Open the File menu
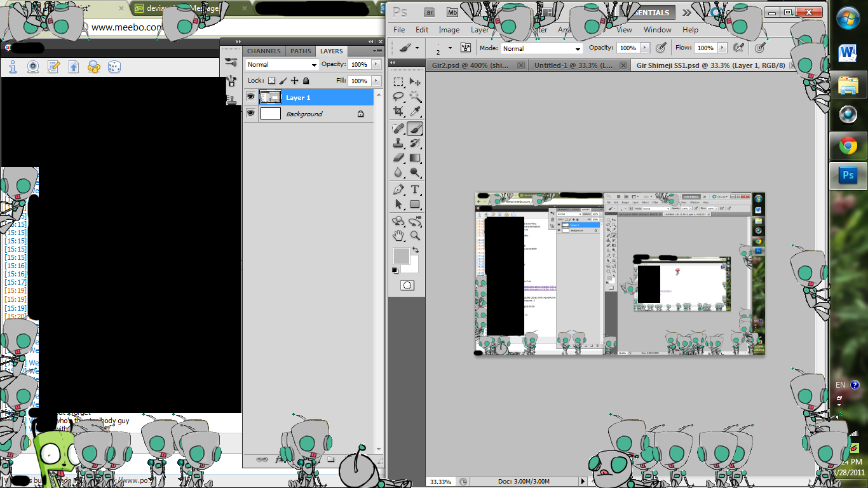 pyautogui.click(x=399, y=30)
